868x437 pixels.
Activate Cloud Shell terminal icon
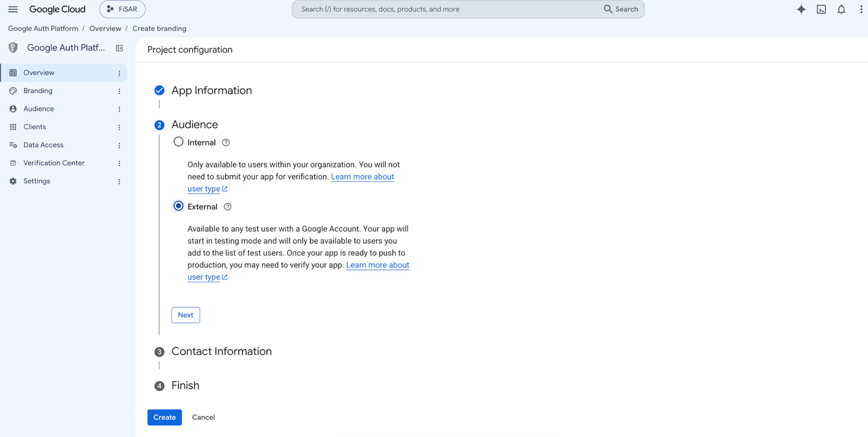(821, 9)
